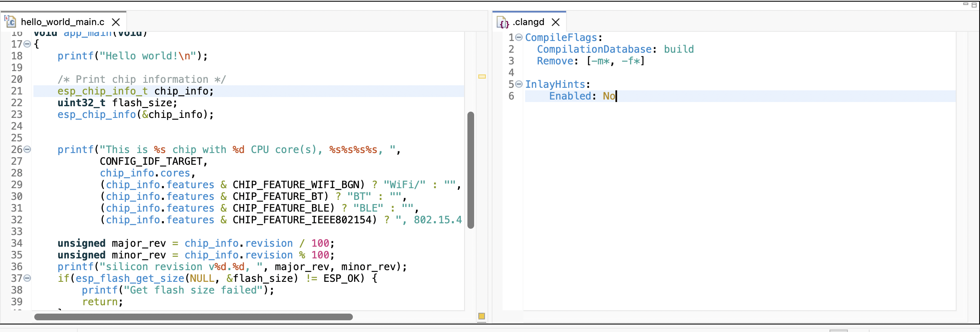Collapse the CompileFlags section at line 1
980x332 pixels.
click(519, 37)
